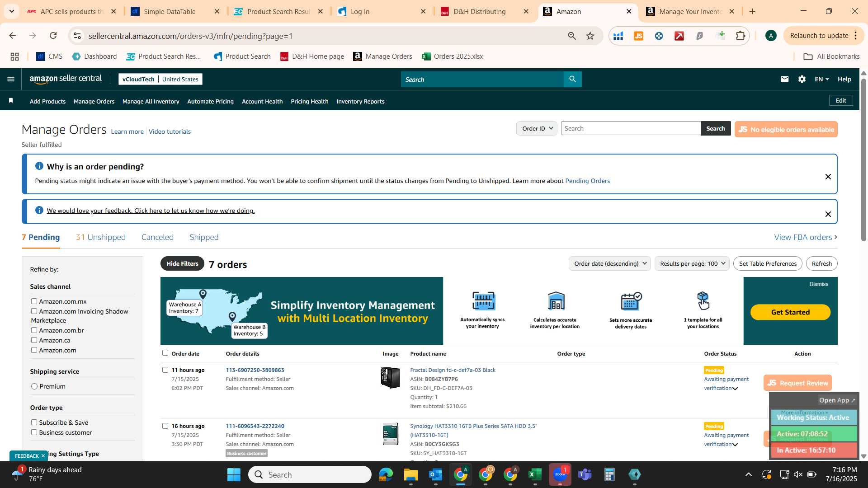Dismiss the 'Why is an order pending' notice
Screen dimensions: 868x488
[x=828, y=177]
